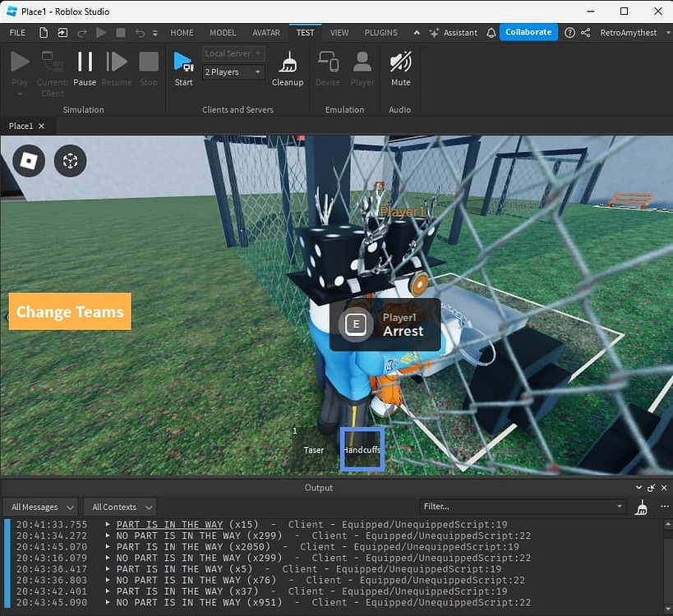Collapse the Output panel with its chevron
Image resolution: width=673 pixels, height=616 pixels.
638,487
